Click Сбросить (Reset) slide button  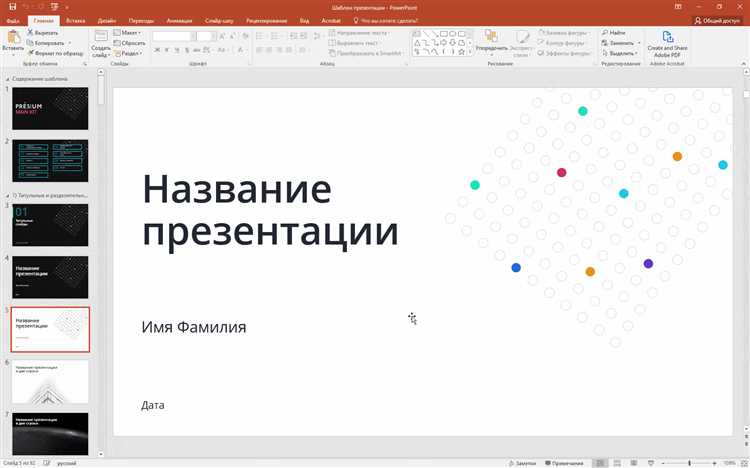coord(130,43)
